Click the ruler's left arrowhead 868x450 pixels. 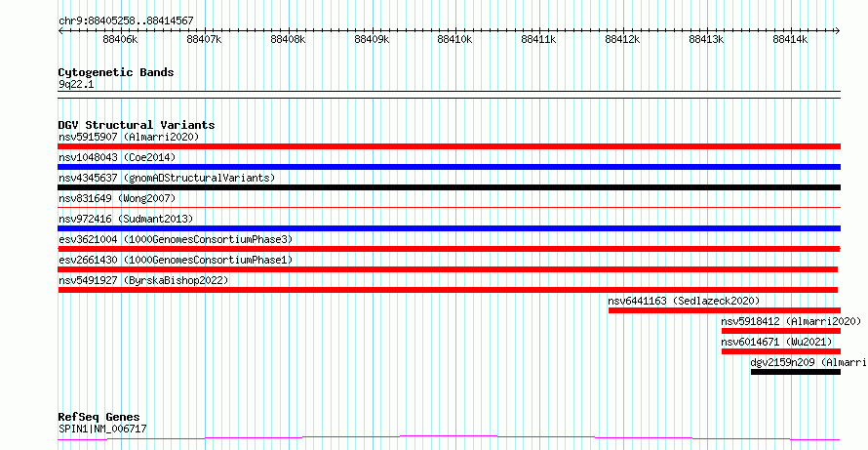tap(60, 31)
